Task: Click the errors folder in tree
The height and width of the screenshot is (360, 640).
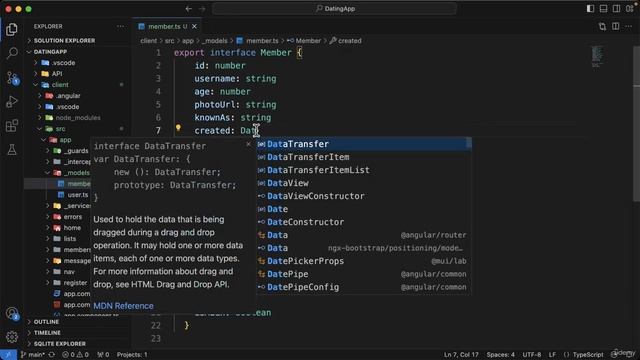Action: click(x=73, y=217)
